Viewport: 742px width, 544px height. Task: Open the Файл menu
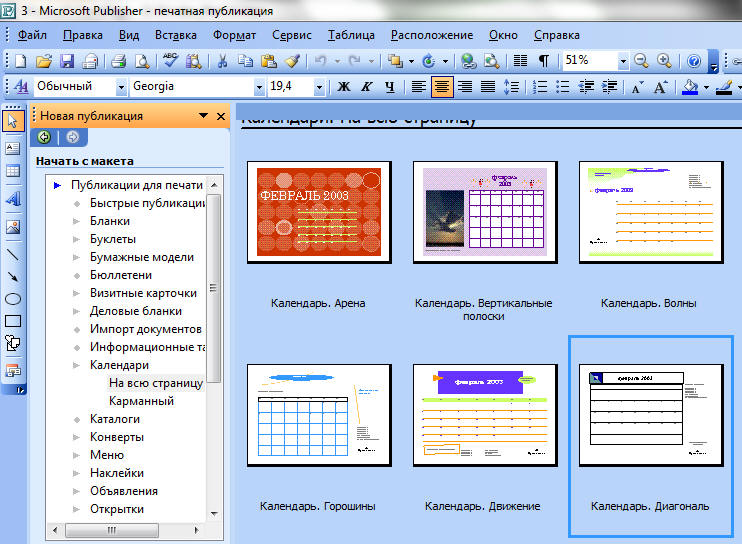click(x=32, y=35)
